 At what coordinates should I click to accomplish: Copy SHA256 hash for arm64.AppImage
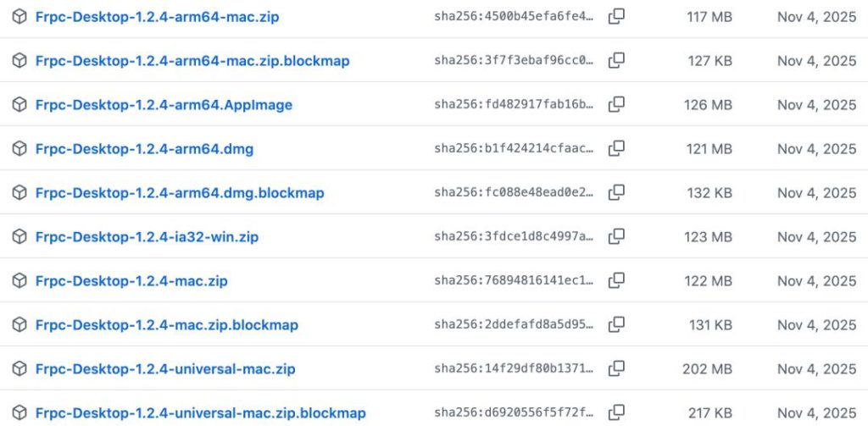point(616,104)
